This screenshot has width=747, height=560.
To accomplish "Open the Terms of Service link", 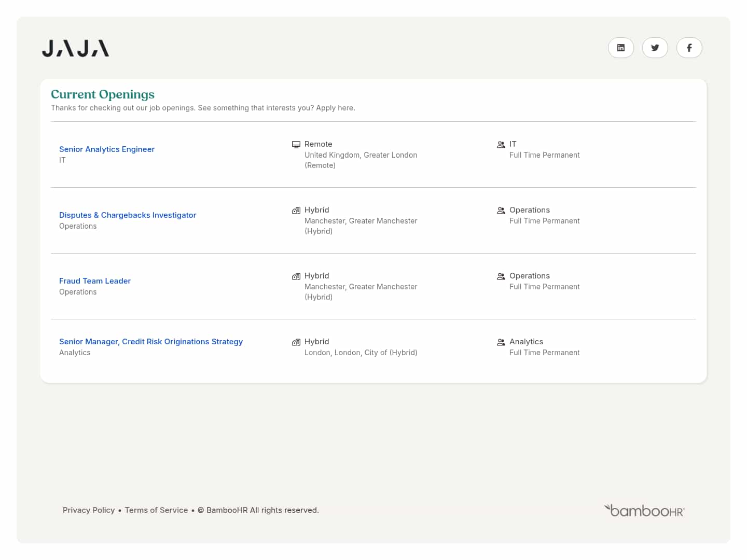I will coord(157,510).
